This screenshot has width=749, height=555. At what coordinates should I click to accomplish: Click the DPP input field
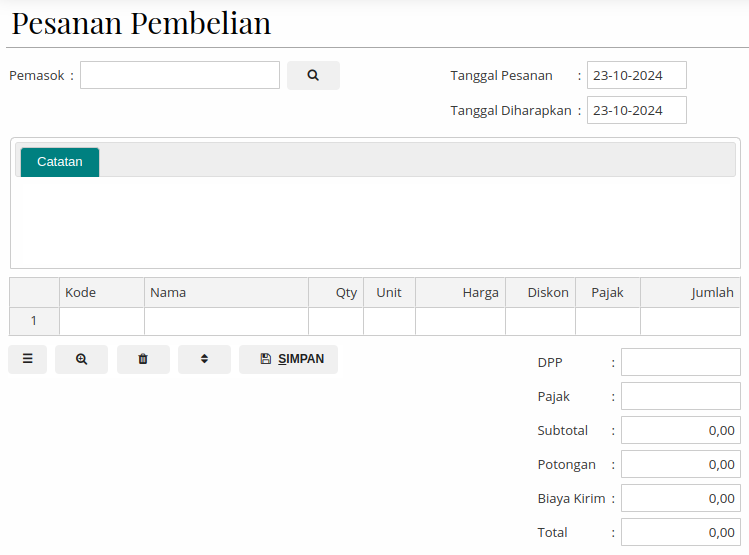click(x=681, y=362)
